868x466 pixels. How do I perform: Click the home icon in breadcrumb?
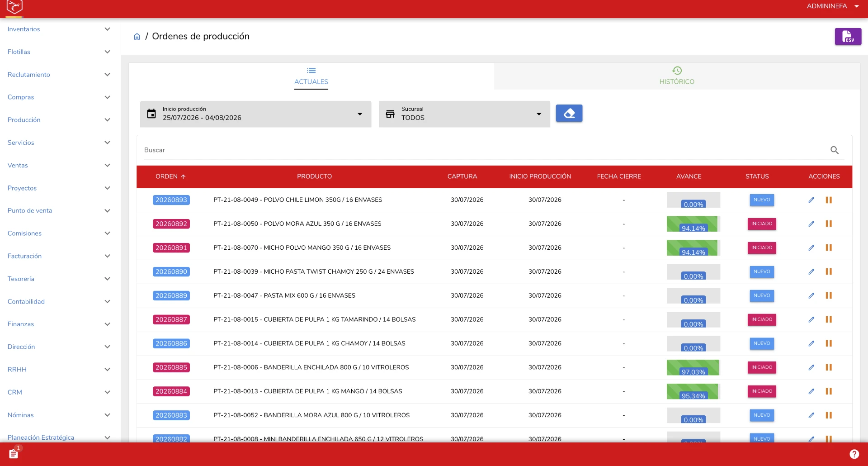137,37
